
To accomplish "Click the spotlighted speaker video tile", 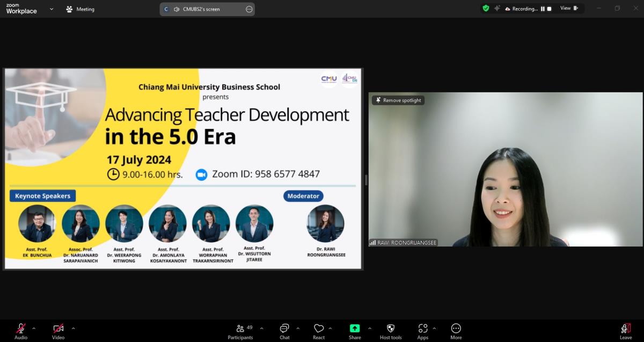I will [505, 170].
